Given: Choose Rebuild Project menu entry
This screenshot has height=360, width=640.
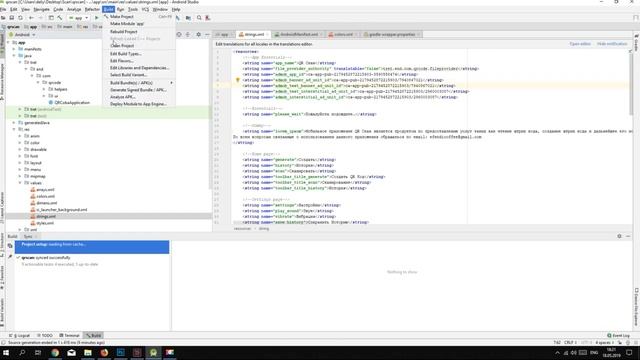Looking at the screenshot, I should pos(139,31).
